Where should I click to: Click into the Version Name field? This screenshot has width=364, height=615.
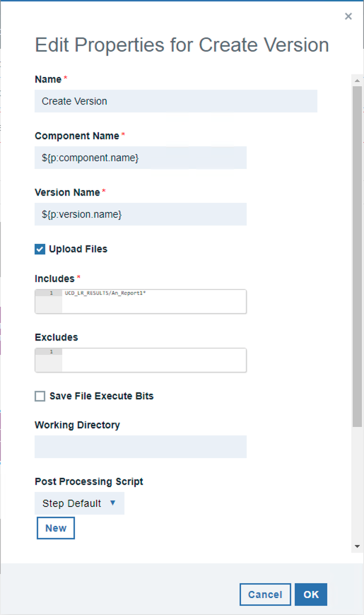pyautogui.click(x=141, y=214)
